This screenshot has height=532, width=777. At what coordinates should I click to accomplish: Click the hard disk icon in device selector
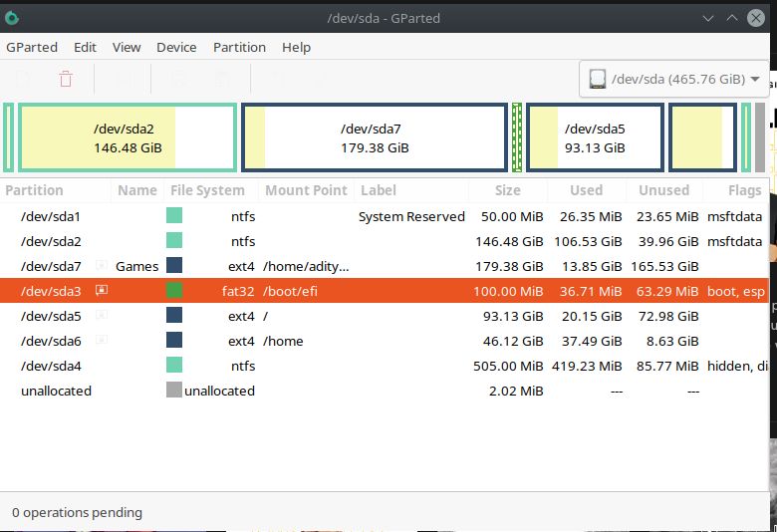click(x=598, y=79)
